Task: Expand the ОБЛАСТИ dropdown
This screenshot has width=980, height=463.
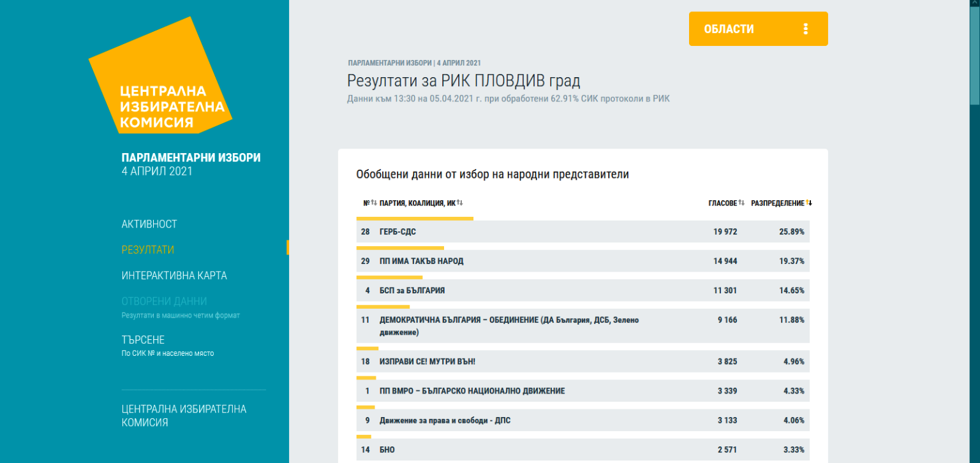Action: coord(758,29)
